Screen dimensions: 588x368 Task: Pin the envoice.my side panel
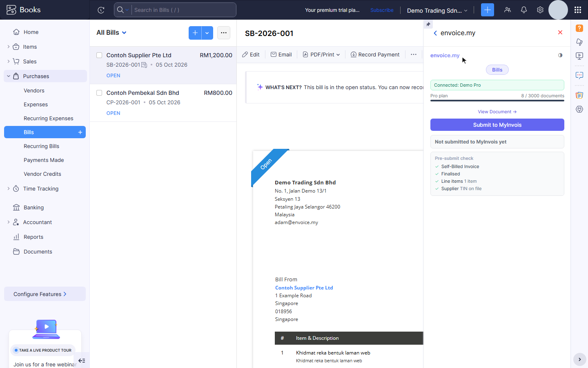428,24
